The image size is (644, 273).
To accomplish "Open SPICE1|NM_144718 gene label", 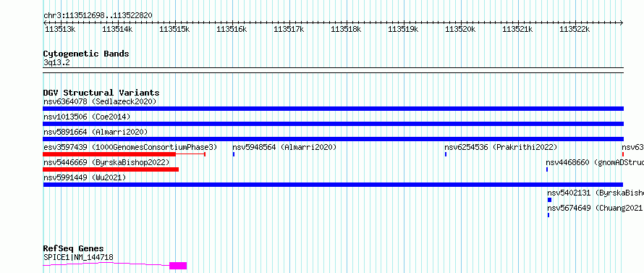I will click(x=78, y=257).
